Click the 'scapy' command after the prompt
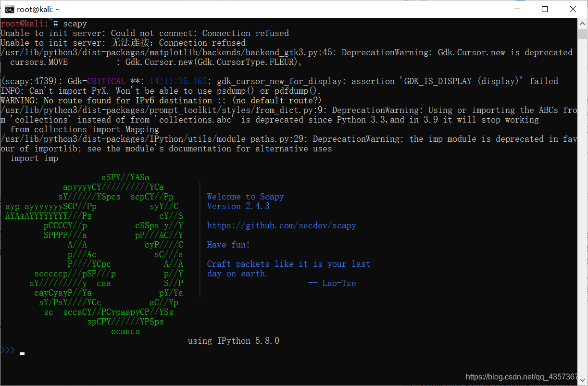The height and width of the screenshot is (386, 588). tap(75, 24)
